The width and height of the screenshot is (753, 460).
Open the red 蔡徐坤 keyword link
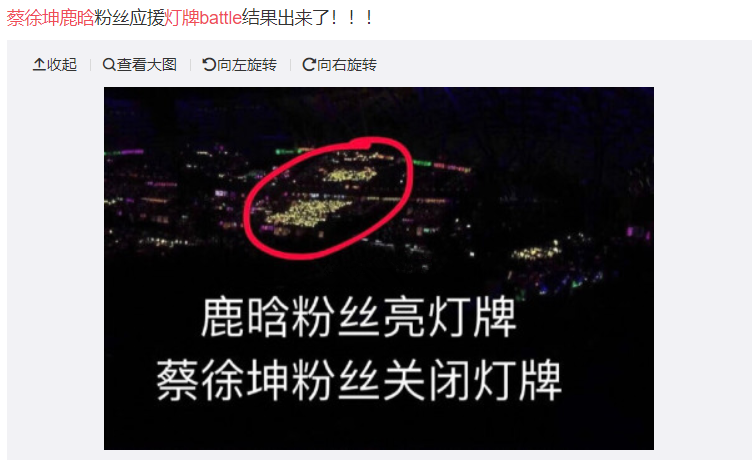33,18
